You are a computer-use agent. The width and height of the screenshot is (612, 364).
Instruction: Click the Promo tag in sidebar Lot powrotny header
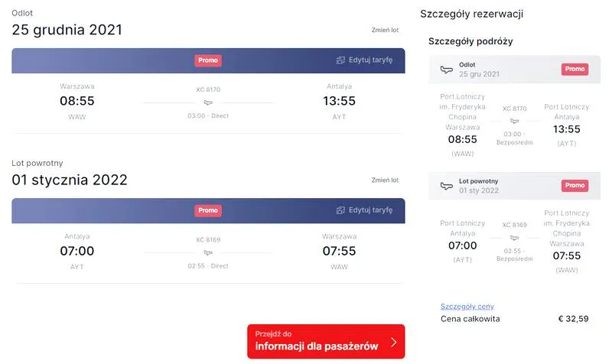coord(575,185)
